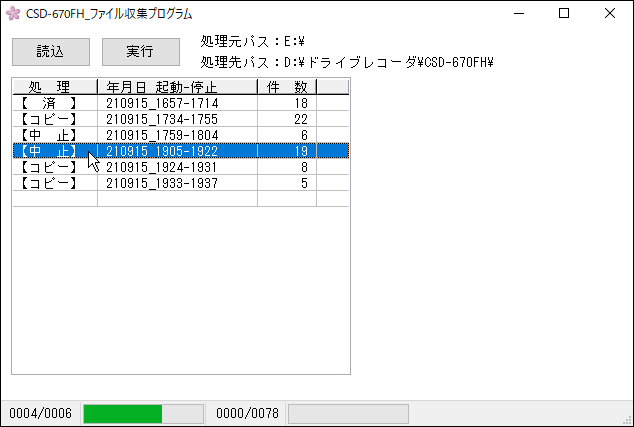Screen dimensions: 634x427
Task: Maximize the CSD-670FH window
Action: coord(564,13)
